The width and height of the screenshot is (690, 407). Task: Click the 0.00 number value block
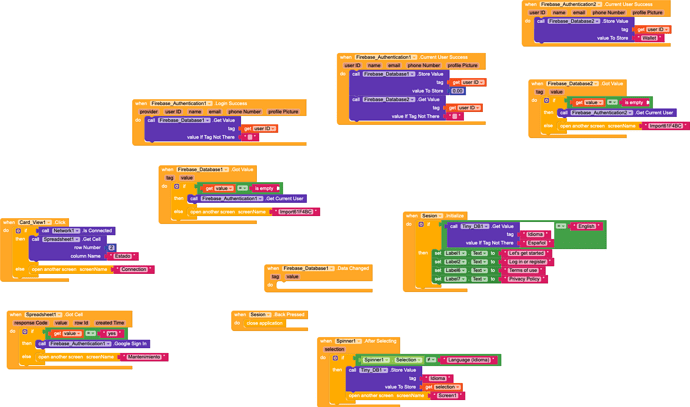click(457, 91)
